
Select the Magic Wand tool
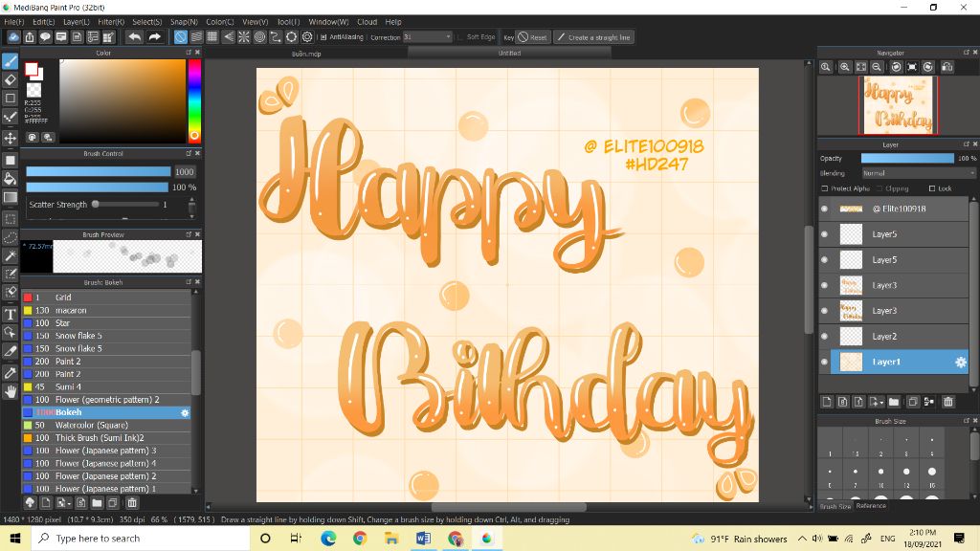click(x=10, y=255)
